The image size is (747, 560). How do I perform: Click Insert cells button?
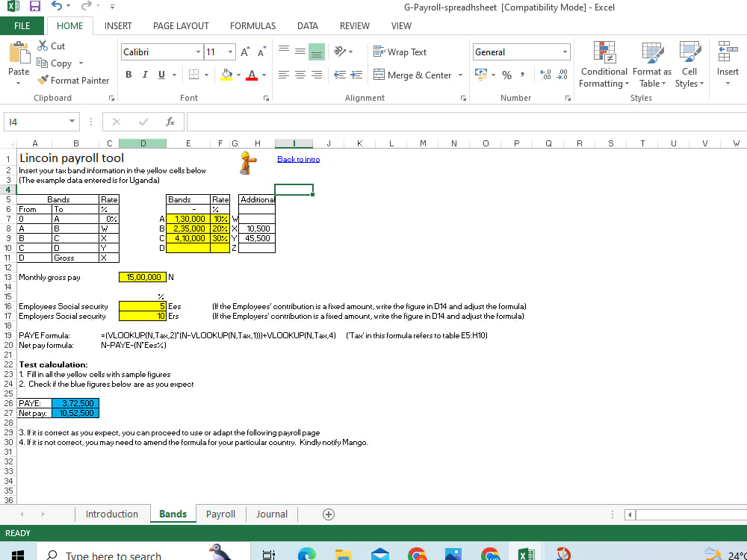point(728,63)
